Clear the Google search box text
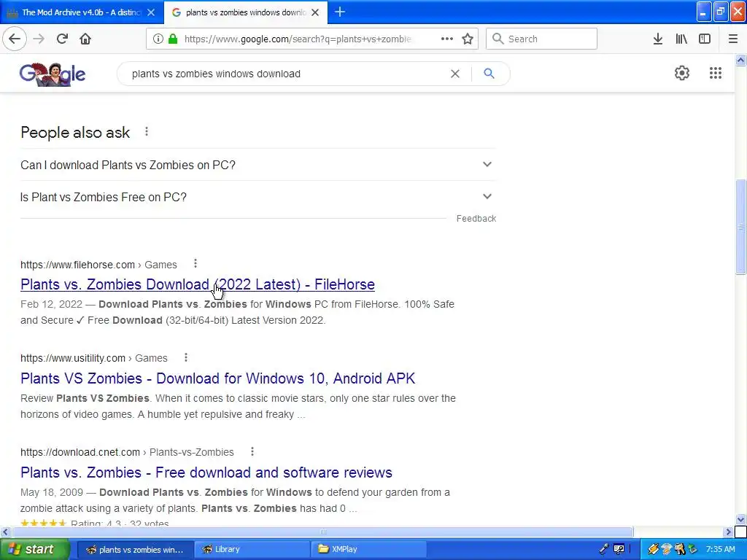 (455, 74)
